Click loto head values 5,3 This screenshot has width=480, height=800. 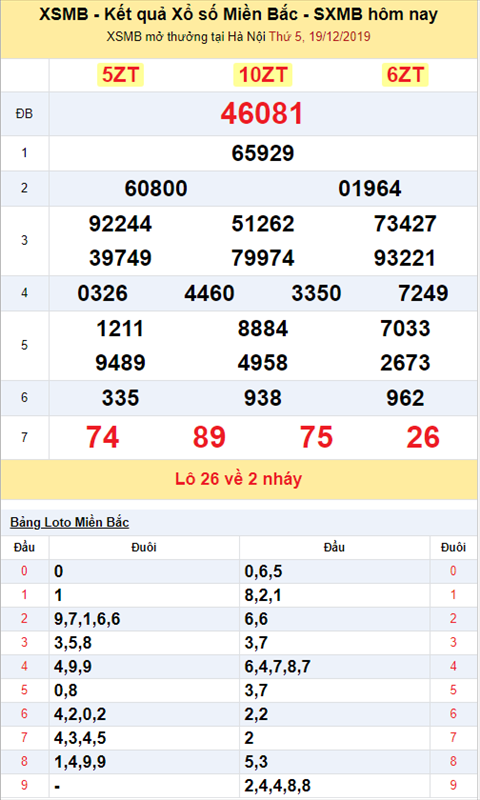256,762
